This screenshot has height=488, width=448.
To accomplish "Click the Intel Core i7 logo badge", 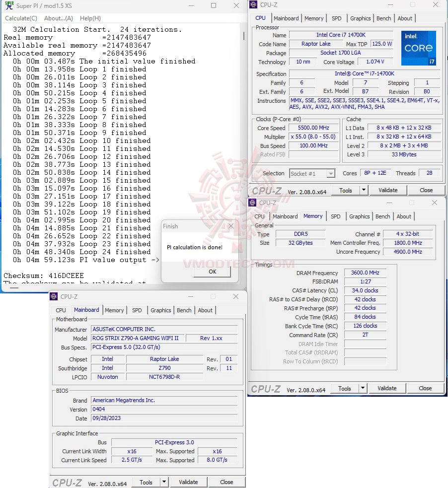I will point(418,48).
